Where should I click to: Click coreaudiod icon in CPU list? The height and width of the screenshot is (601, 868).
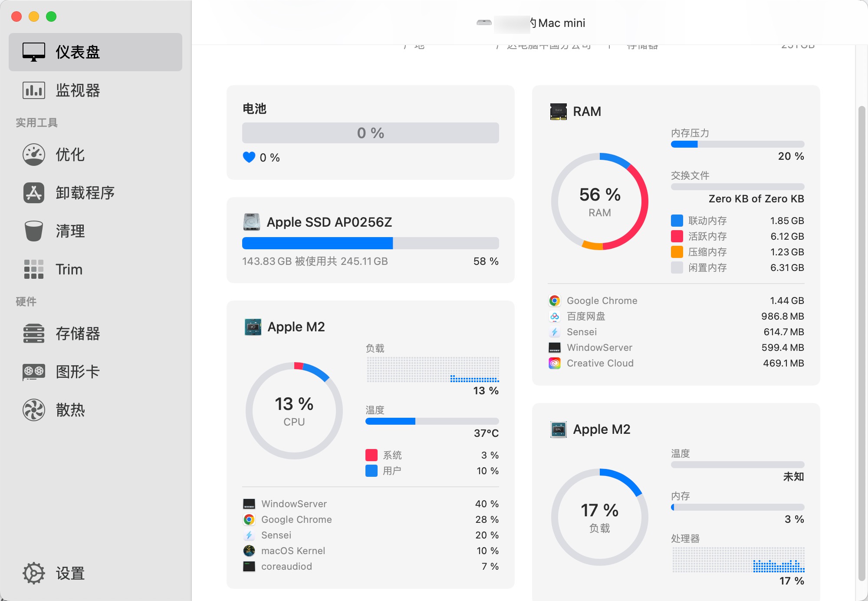coord(249,566)
